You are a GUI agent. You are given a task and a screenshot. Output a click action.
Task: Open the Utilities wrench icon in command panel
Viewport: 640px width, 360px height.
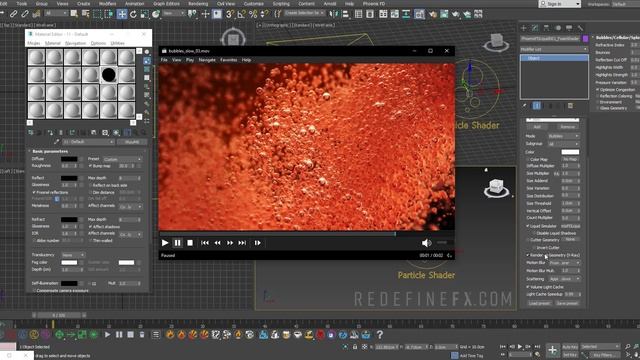point(580,28)
